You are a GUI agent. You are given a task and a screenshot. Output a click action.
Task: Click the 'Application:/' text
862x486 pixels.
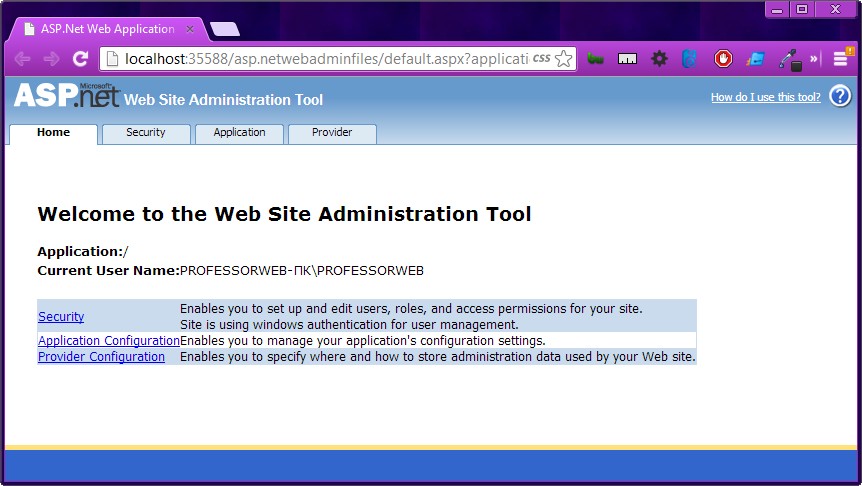[82, 251]
